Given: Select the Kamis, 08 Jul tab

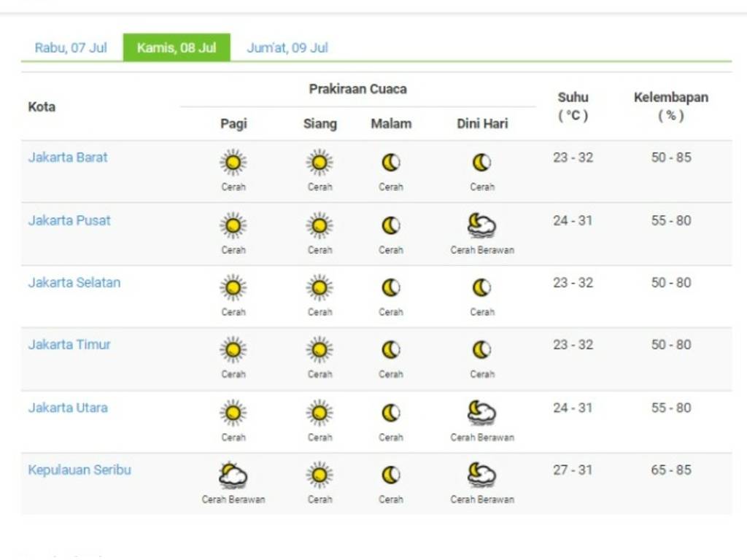Looking at the screenshot, I should pyautogui.click(x=177, y=48).
